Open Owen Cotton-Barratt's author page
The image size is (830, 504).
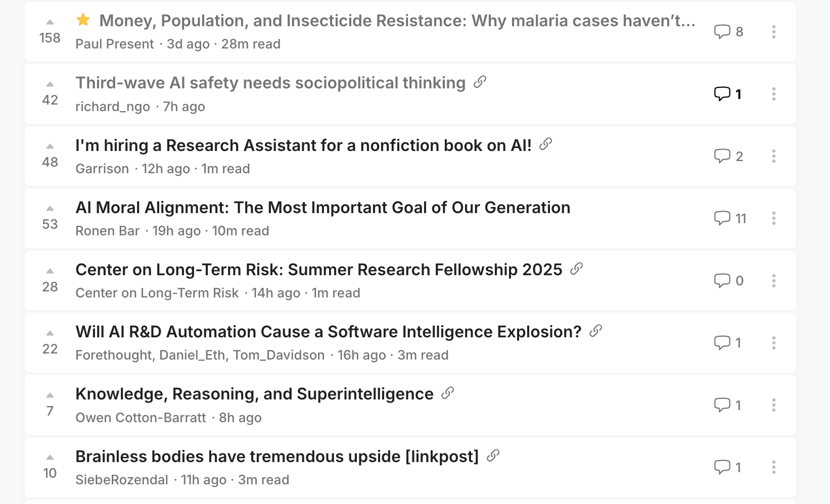(141, 418)
